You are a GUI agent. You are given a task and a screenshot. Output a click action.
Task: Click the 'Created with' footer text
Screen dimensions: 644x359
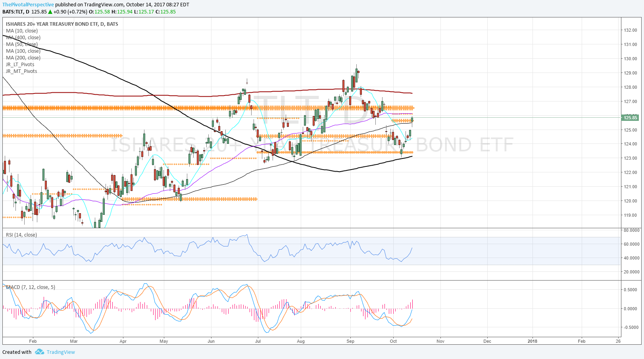(17, 352)
